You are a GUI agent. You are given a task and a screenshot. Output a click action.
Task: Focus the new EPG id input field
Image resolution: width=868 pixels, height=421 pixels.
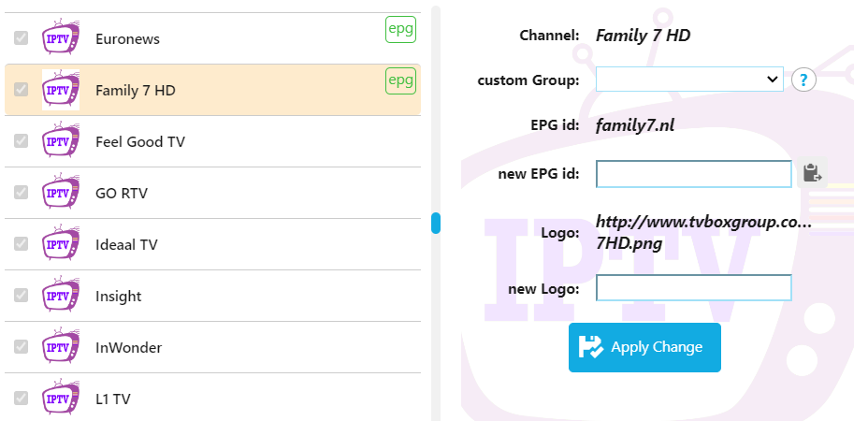pyautogui.click(x=694, y=174)
